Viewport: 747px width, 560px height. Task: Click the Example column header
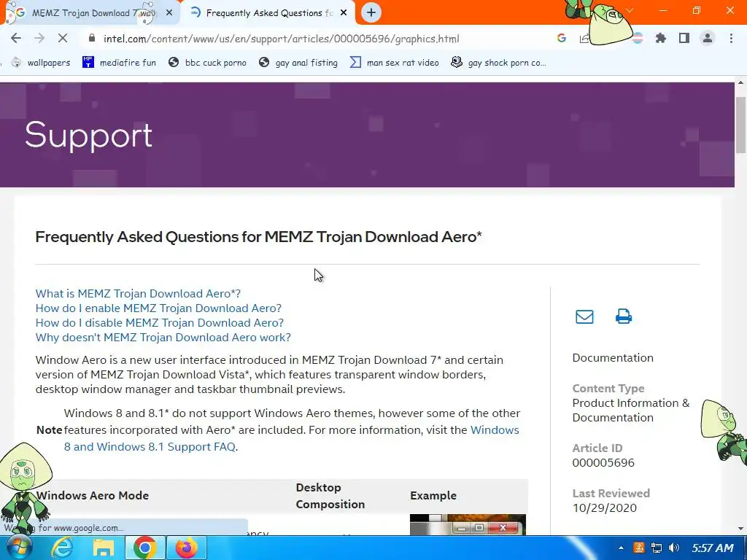(x=433, y=496)
